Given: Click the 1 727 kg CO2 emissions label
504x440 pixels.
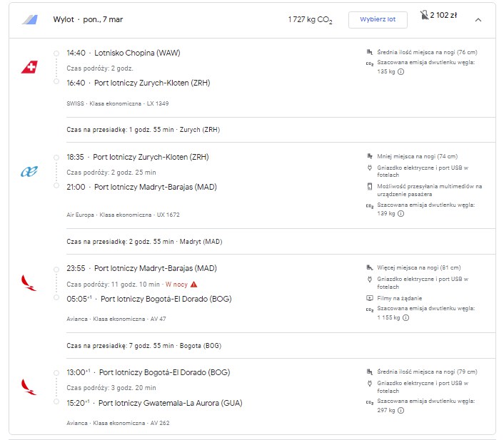Looking at the screenshot, I should click(310, 19).
